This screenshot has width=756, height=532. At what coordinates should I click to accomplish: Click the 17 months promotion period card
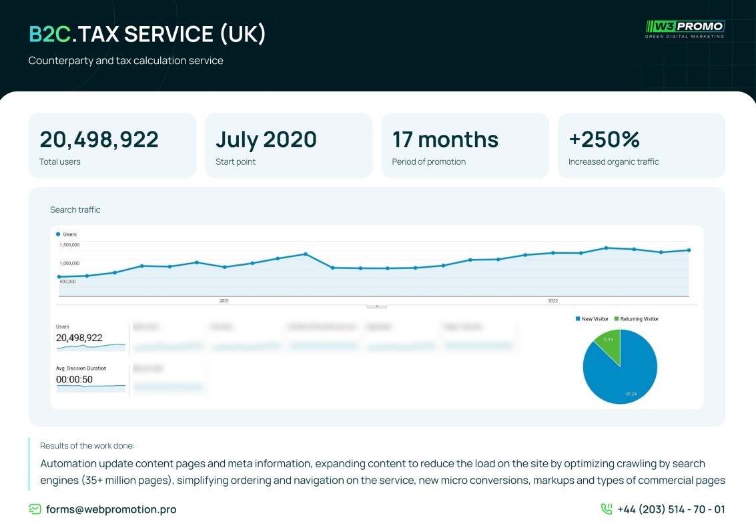click(x=464, y=146)
